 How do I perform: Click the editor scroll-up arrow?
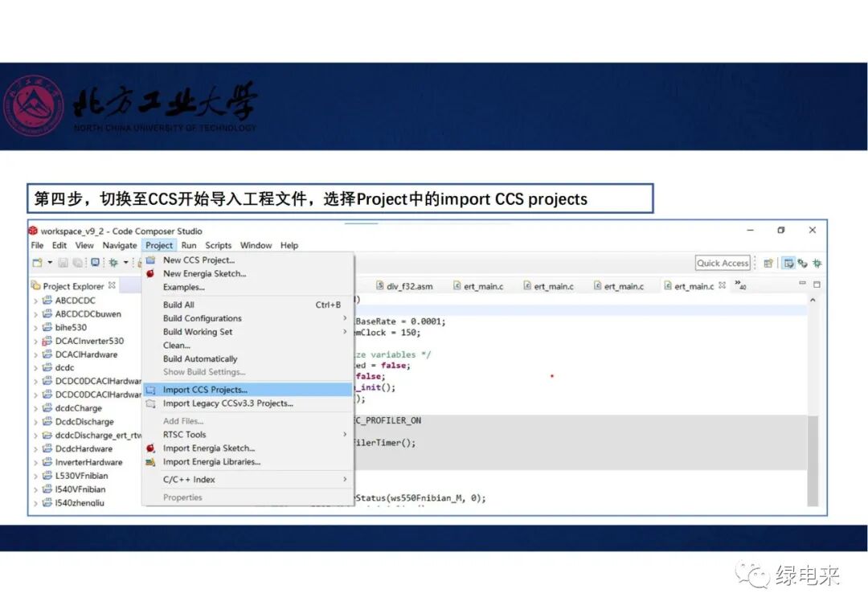click(x=813, y=300)
